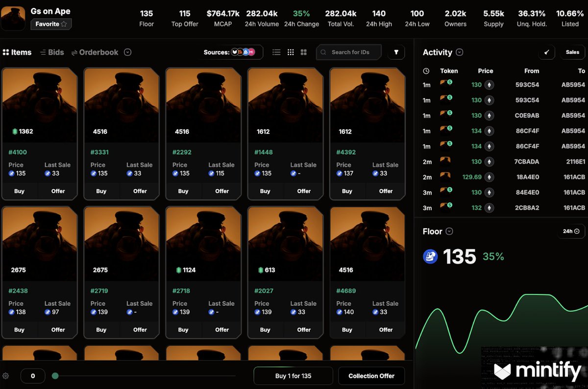The height and width of the screenshot is (389, 588).
Task: Open thumbnail of item #2027
Action: point(286,243)
